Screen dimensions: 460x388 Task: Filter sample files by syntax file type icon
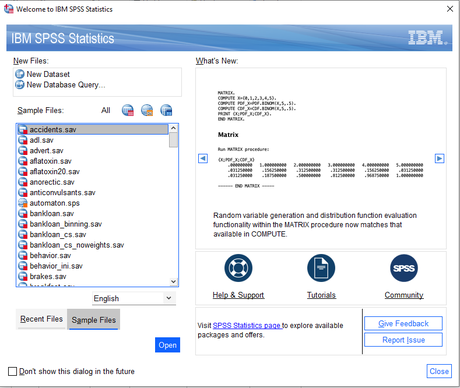[x=147, y=110]
